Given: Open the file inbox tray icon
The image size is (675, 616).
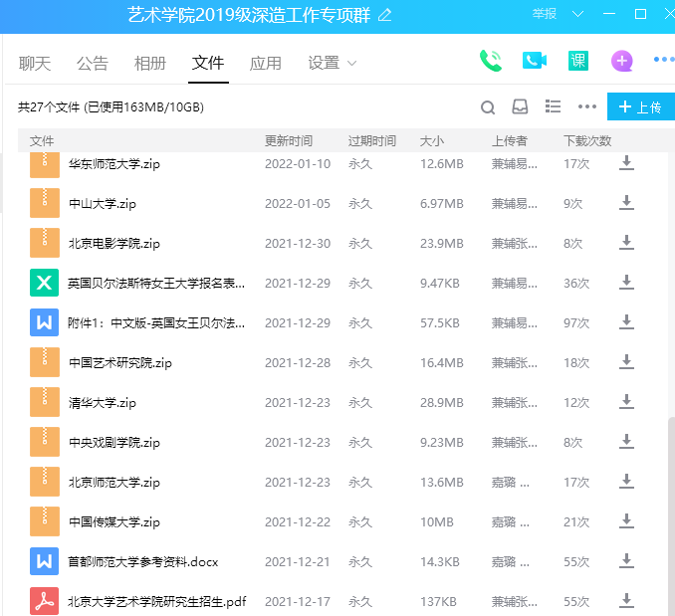Looking at the screenshot, I should pos(520,107).
